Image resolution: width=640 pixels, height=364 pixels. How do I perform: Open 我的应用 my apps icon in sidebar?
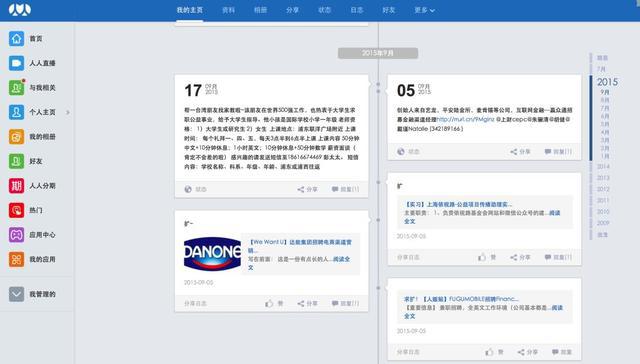pyautogui.click(x=16, y=259)
